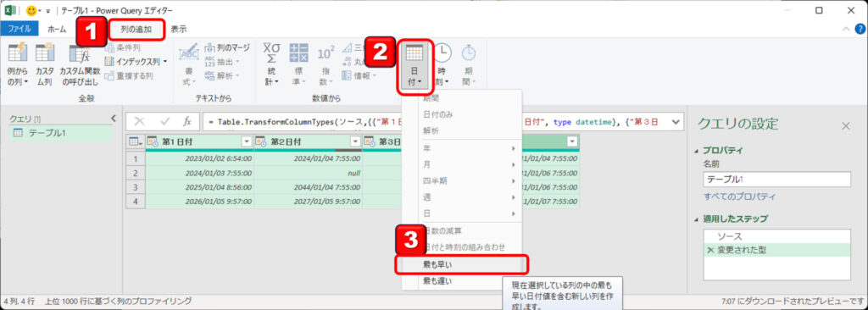Click the fx function icon
The height and width of the screenshot is (310, 868).
click(187, 121)
